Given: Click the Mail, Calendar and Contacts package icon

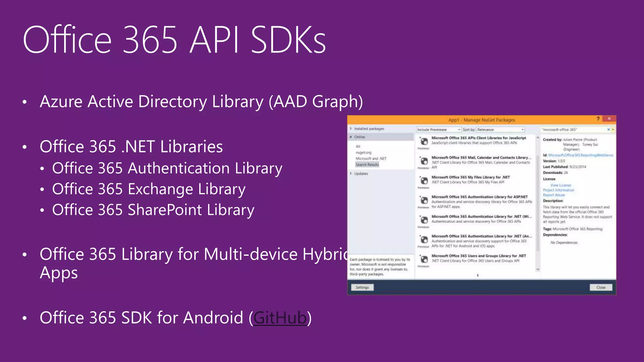Looking at the screenshot, I should pyautogui.click(x=424, y=161).
